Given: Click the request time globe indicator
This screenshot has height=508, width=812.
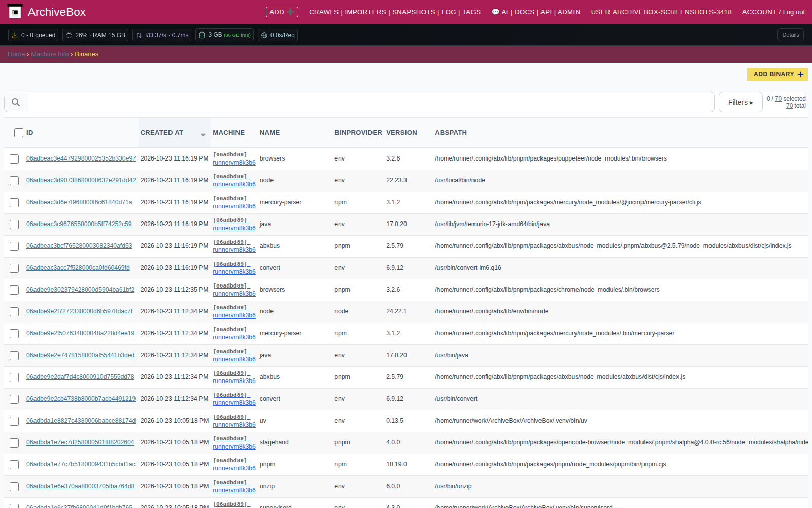Looking at the screenshot, I should coord(278,35).
